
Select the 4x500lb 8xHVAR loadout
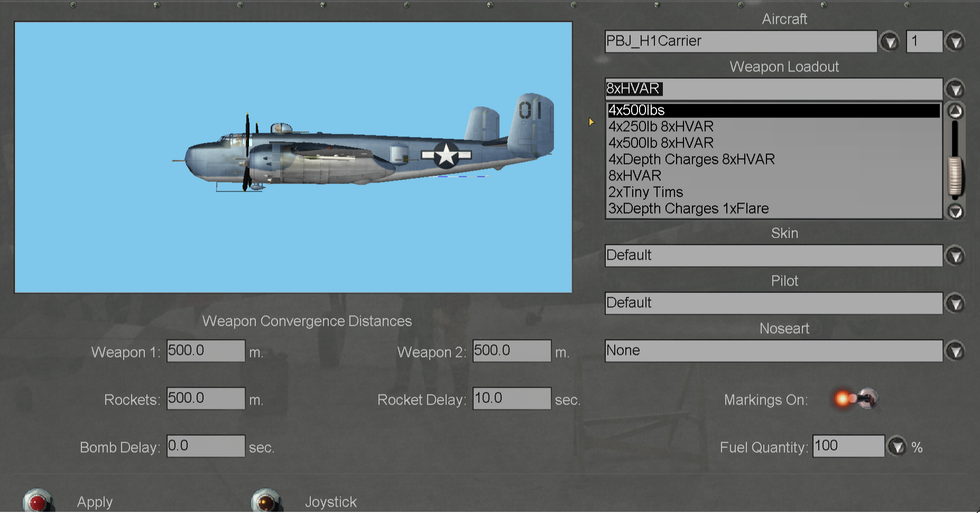coord(774,143)
